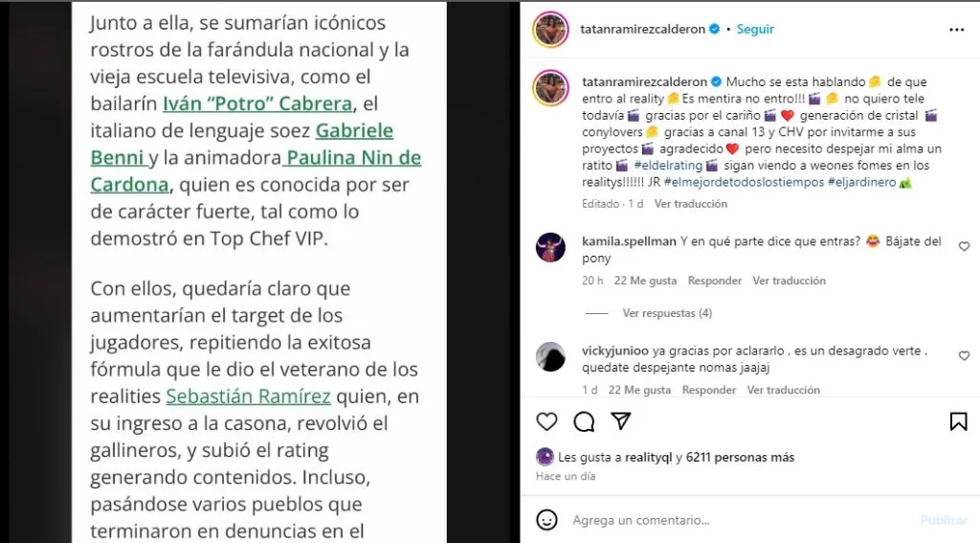Reply to kamila.spellman's comment

714,281
